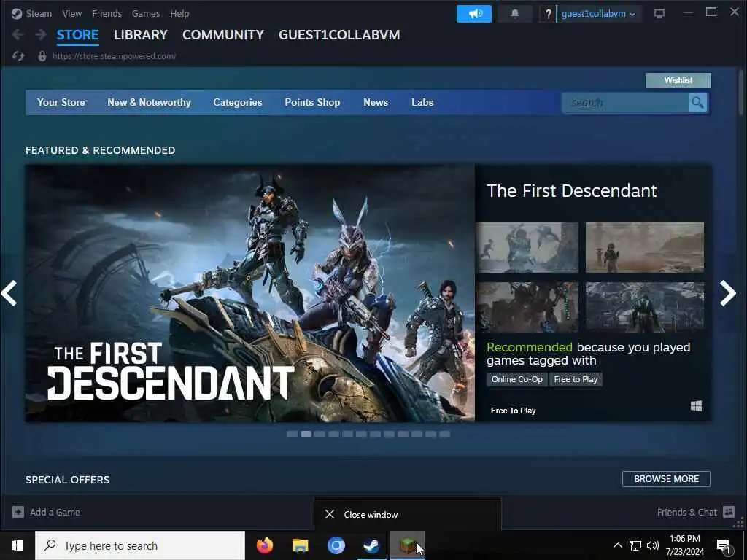The height and width of the screenshot is (560, 747).
Task: Click the magnifier search button in store
Action: pyautogui.click(x=697, y=102)
